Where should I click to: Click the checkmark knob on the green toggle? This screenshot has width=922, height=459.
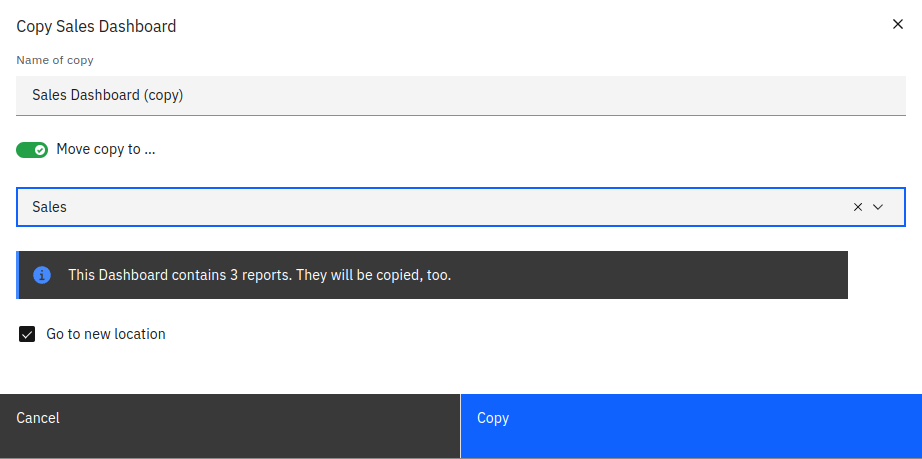pos(40,150)
